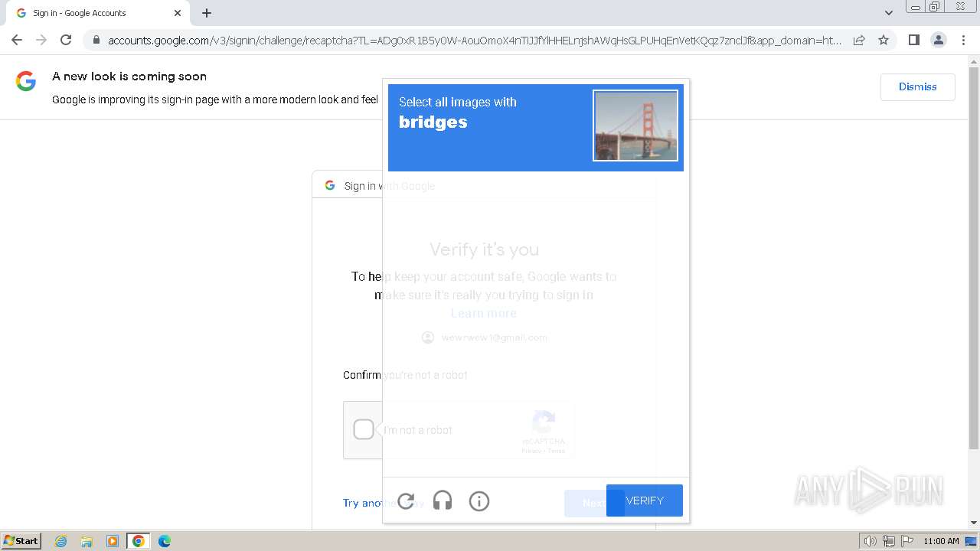Click the browser forward arrow

tap(41, 40)
